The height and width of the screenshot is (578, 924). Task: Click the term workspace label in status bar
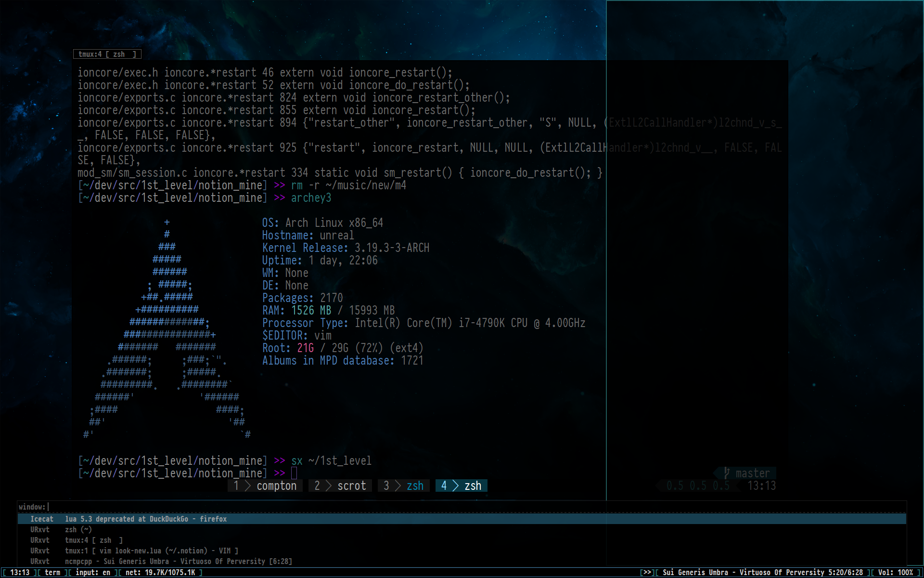[52, 572]
